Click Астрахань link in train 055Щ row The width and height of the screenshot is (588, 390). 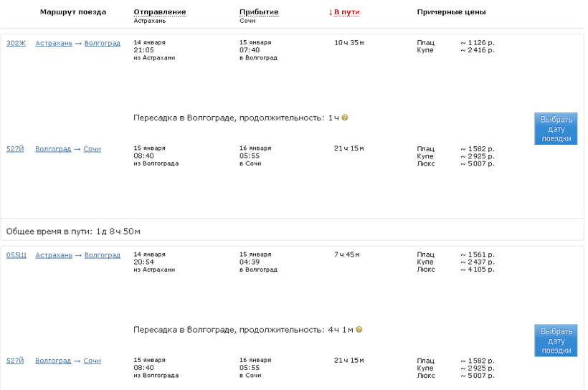point(54,255)
